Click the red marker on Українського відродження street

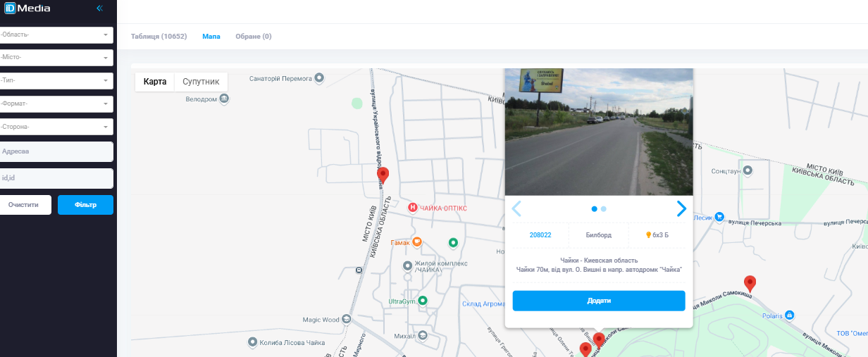[x=383, y=175]
